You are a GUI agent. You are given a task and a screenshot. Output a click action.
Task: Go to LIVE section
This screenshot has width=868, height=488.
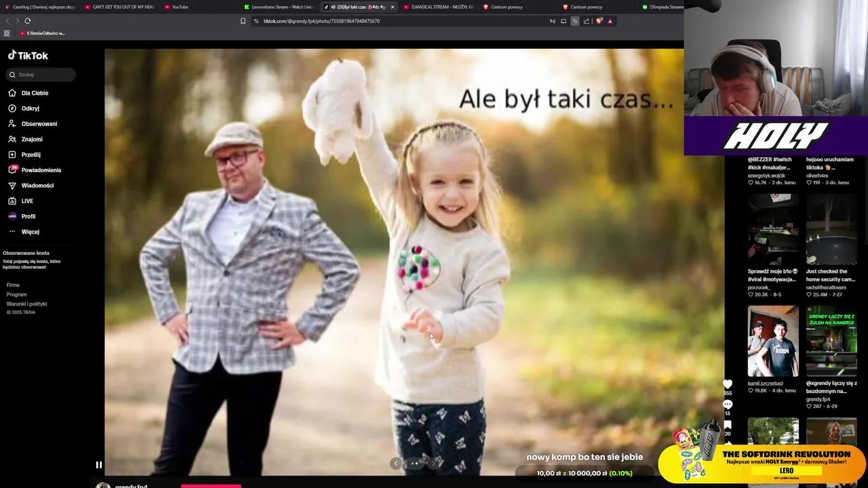27,201
